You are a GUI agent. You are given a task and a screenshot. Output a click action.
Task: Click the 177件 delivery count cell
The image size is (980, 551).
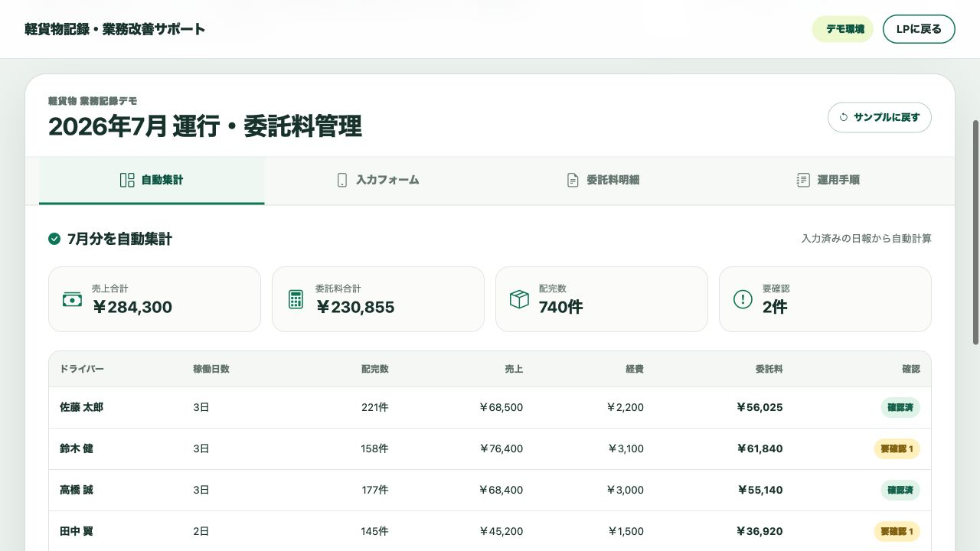point(375,490)
